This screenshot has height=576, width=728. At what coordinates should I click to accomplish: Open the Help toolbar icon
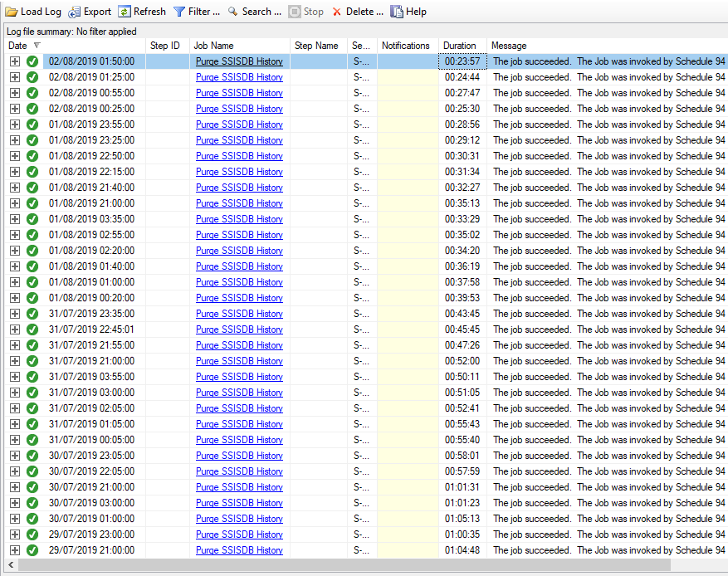pyautogui.click(x=397, y=12)
